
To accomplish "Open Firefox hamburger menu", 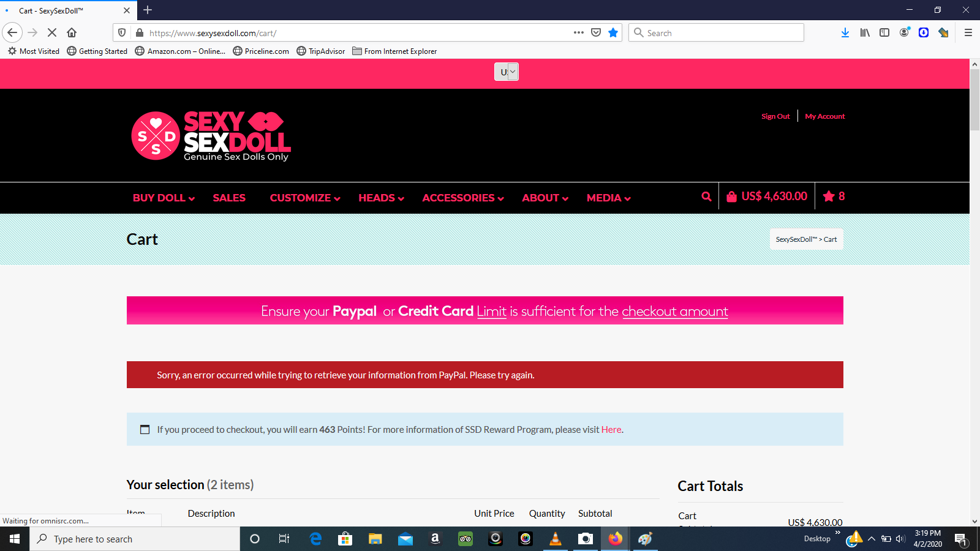I will (968, 32).
